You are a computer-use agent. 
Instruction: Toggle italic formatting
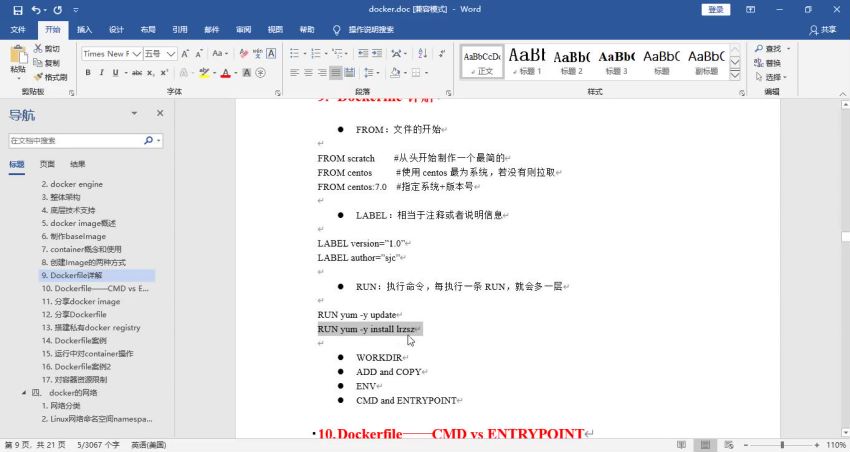click(101, 73)
